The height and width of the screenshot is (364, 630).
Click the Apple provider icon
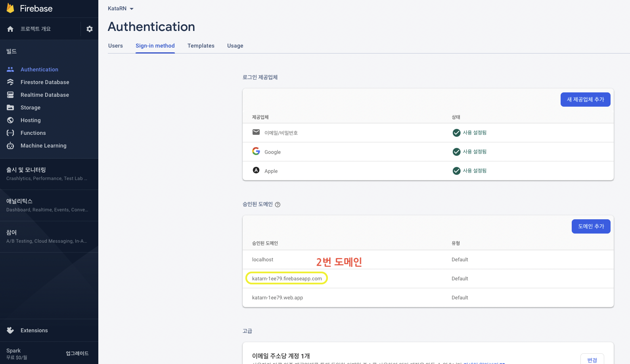coord(256,170)
